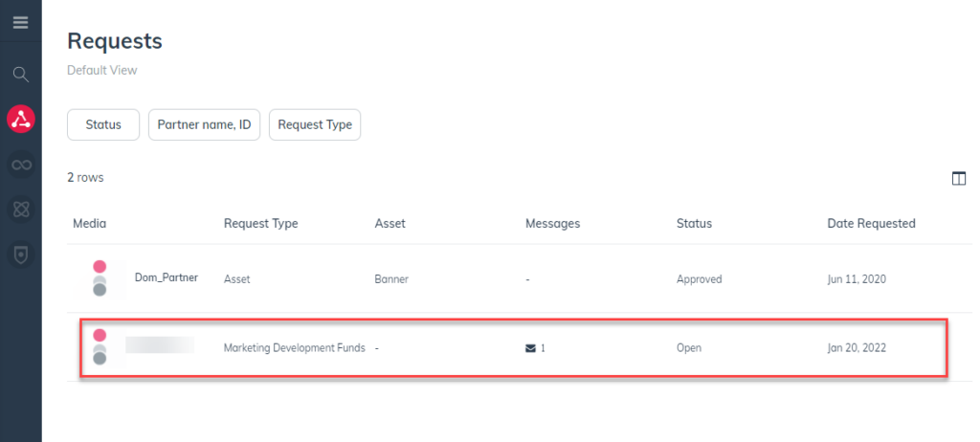The height and width of the screenshot is (442, 980).
Task: Open the Marketing Development Funds request
Action: tap(294, 348)
